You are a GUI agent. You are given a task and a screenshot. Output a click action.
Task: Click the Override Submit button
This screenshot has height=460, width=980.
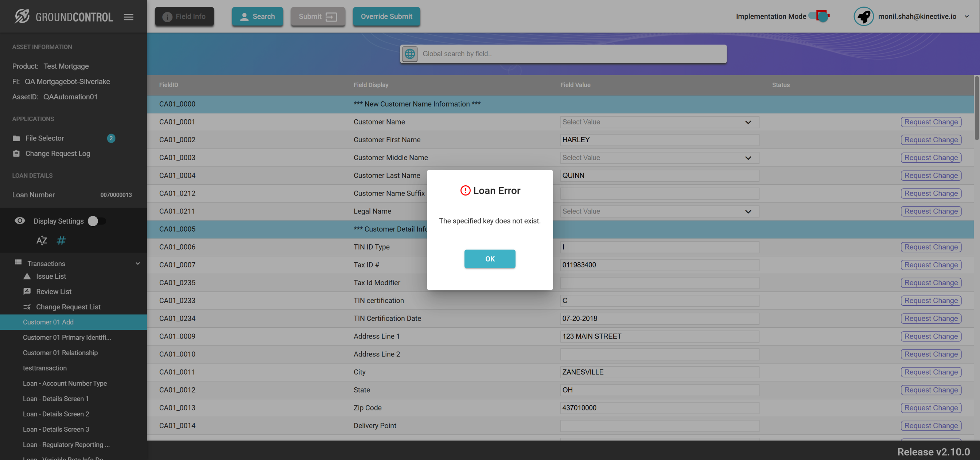pyautogui.click(x=386, y=16)
